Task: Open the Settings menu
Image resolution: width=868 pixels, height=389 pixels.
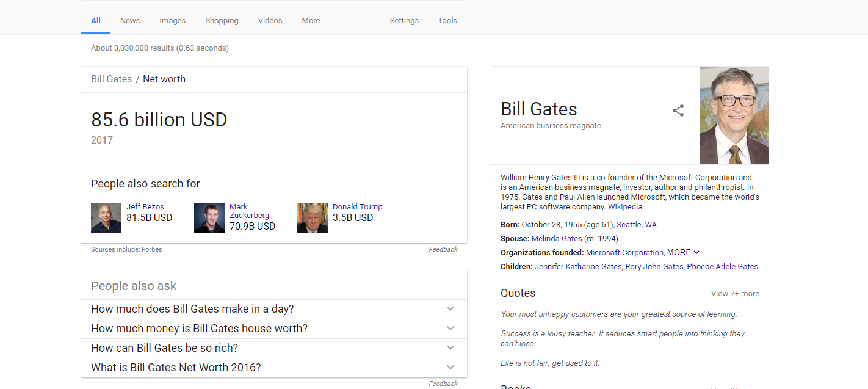Action: tap(404, 21)
